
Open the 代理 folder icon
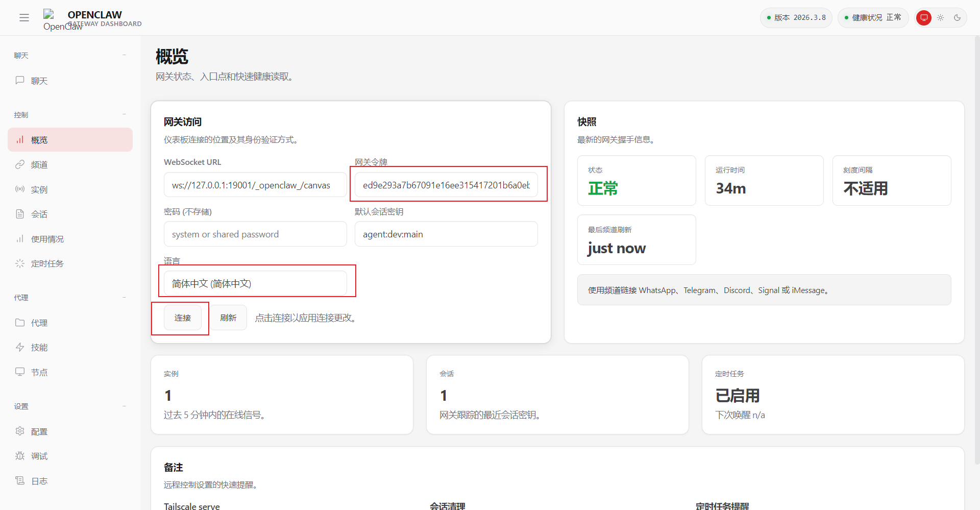pos(20,323)
